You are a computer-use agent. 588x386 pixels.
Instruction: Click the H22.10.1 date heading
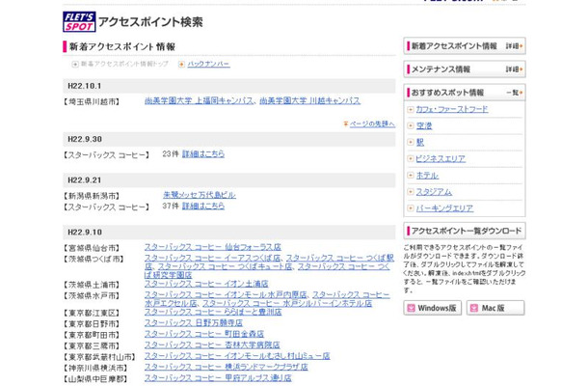tap(85, 86)
